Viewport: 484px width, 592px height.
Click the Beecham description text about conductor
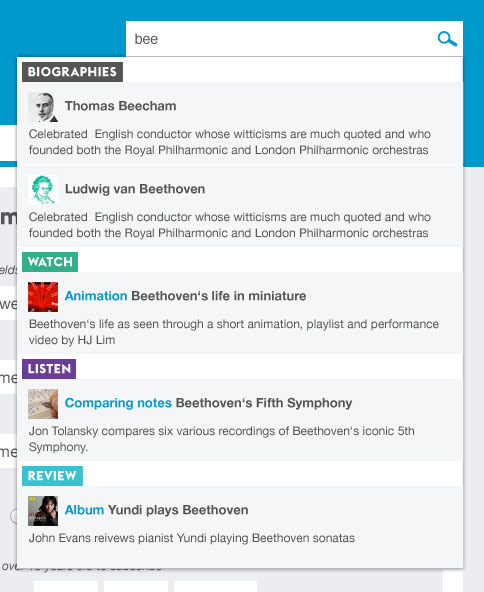click(x=230, y=142)
